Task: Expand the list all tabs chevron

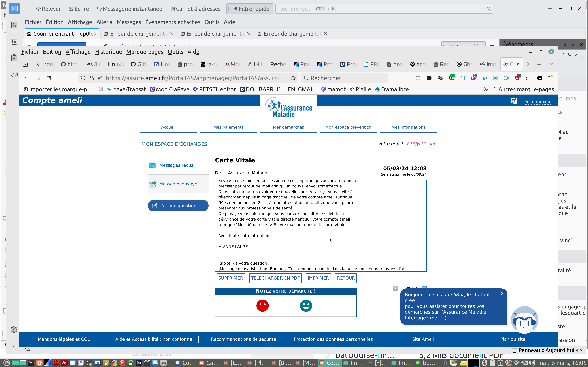Action: [551, 64]
